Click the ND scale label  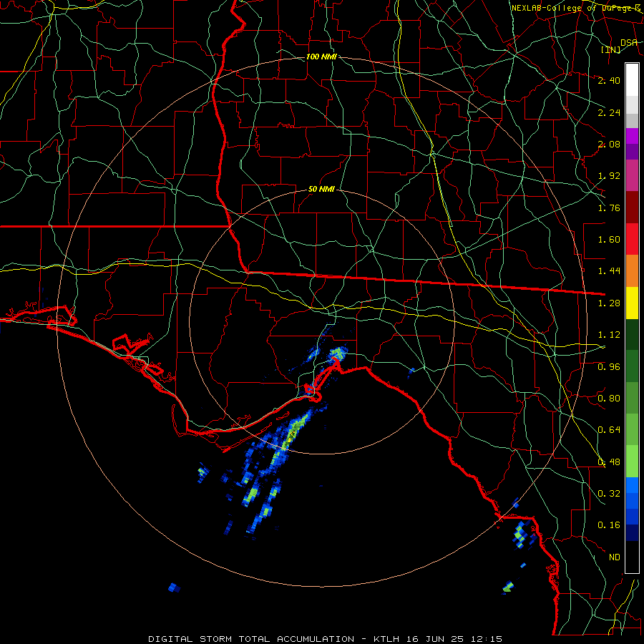615,557
